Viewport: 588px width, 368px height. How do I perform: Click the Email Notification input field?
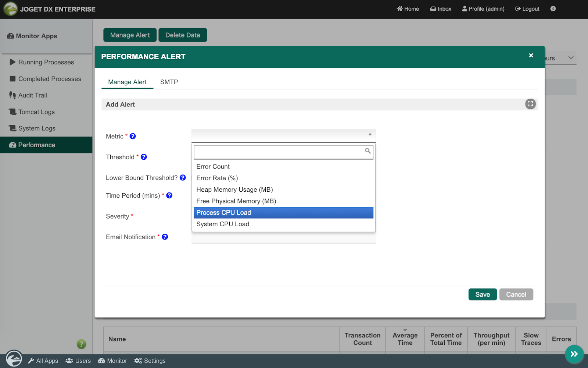(283, 238)
